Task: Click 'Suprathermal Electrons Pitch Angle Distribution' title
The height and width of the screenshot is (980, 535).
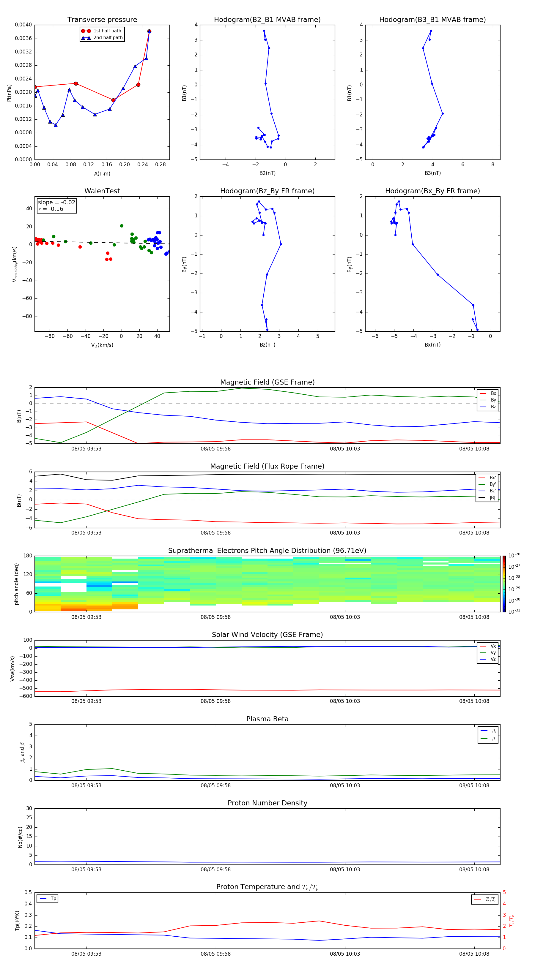Action: (267, 551)
